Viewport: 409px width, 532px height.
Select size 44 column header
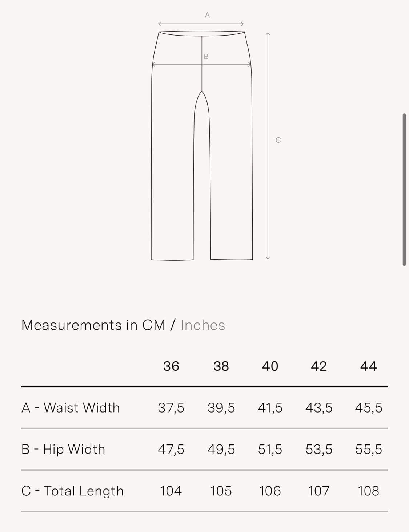pos(368,366)
